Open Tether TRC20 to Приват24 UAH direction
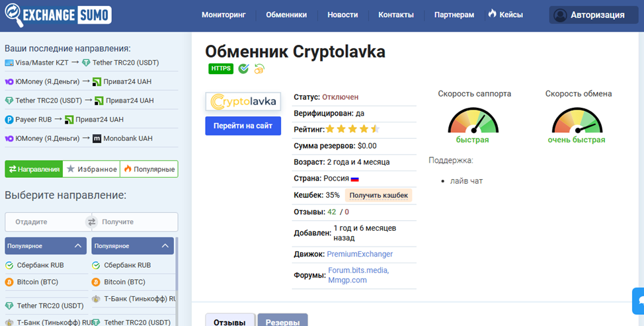This screenshot has height=326, width=644. click(x=79, y=101)
